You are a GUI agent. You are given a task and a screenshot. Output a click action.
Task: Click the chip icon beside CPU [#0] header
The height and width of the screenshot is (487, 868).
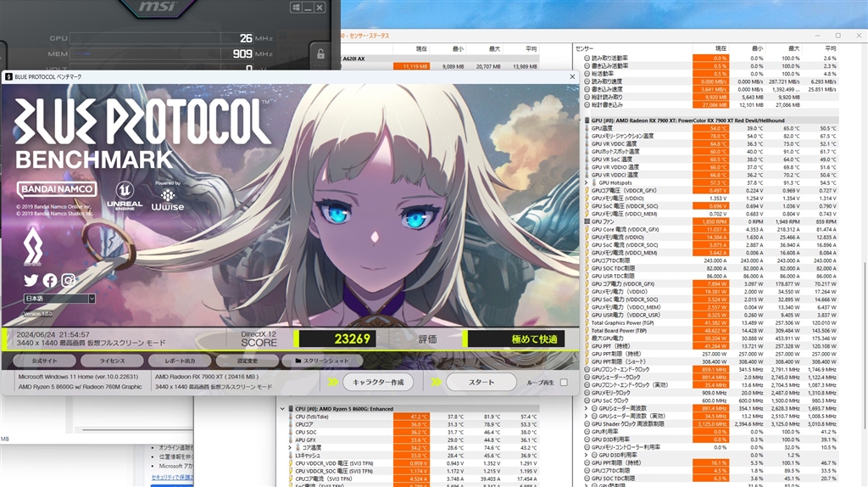click(x=291, y=409)
